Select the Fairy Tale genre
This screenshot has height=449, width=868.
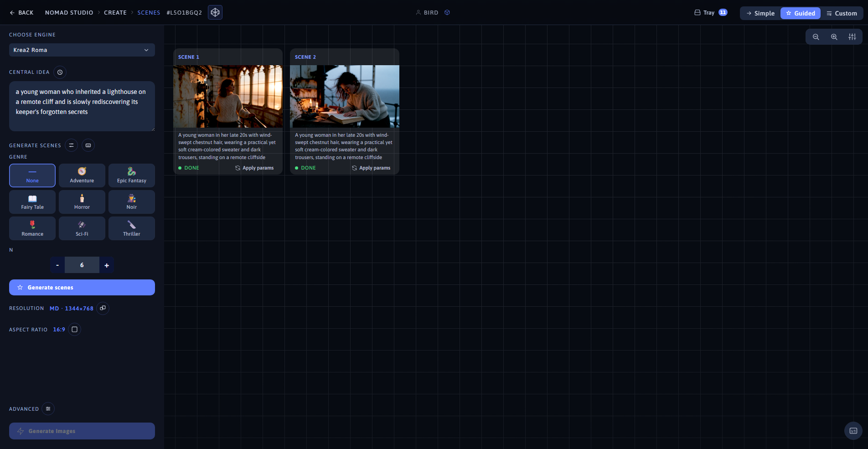point(32,202)
